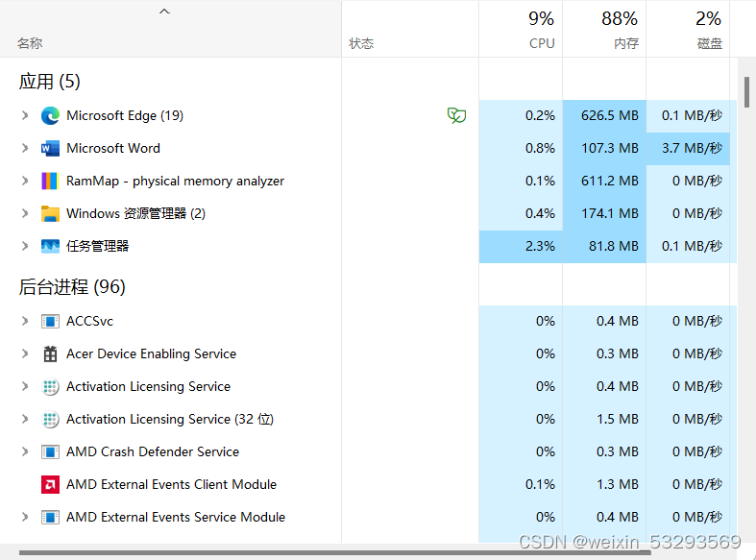Image resolution: width=756 pixels, height=560 pixels.
Task: Expand the Activation Licensing Service row
Action: (25, 386)
